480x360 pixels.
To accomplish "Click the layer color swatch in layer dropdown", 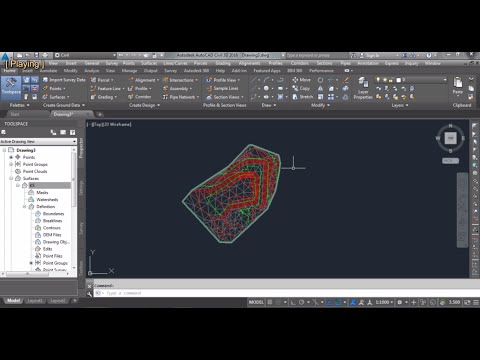I will pos(398,80).
